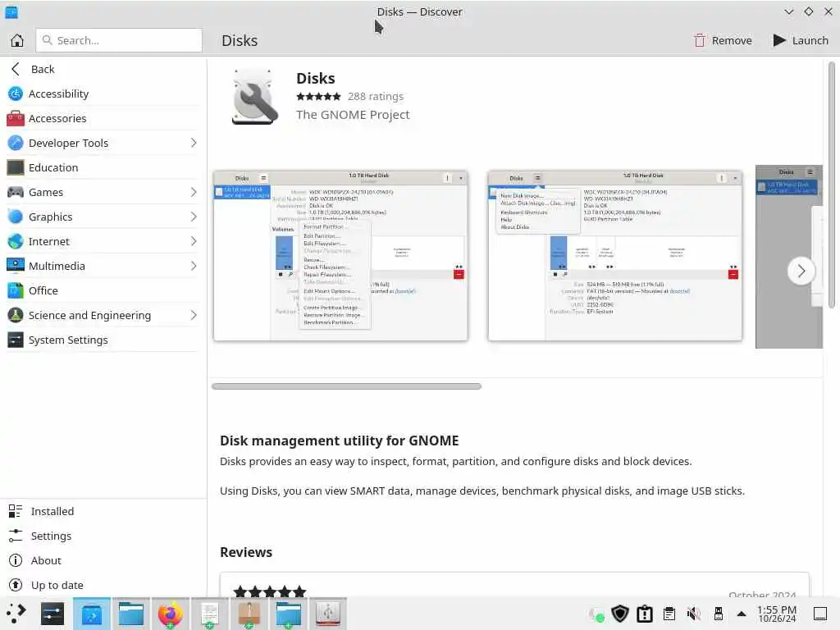The image size is (840, 630).
Task: Expand Graphics subcategories chevron
Action: pos(194,217)
